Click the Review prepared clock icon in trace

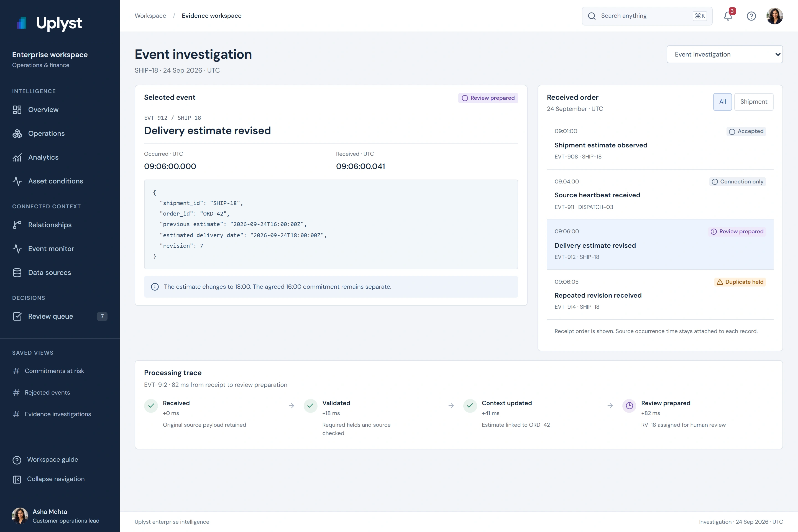629,406
